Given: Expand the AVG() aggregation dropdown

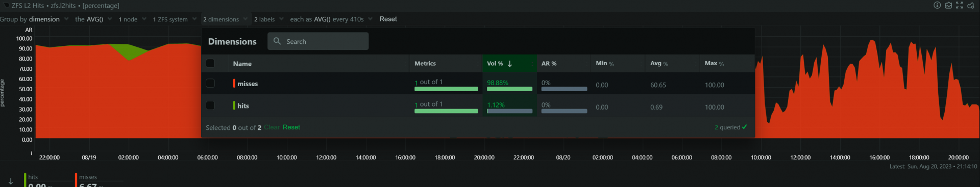Looking at the screenshot, I should point(93,19).
